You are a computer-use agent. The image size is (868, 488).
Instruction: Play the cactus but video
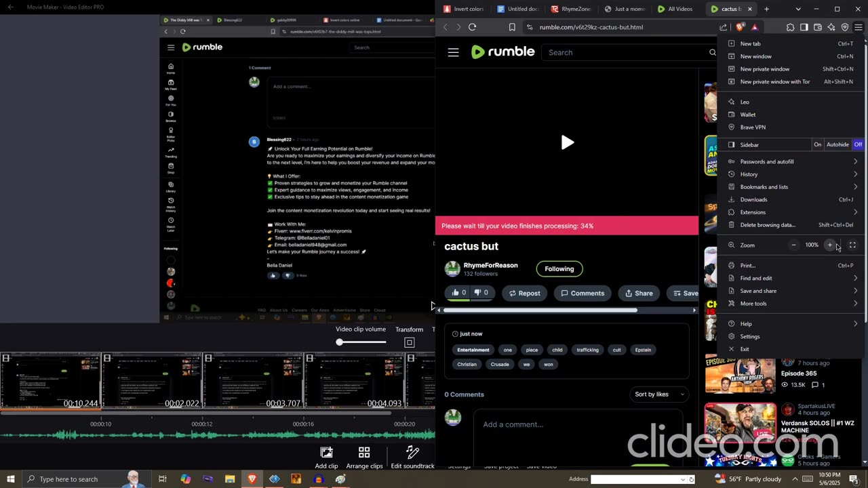(x=568, y=142)
